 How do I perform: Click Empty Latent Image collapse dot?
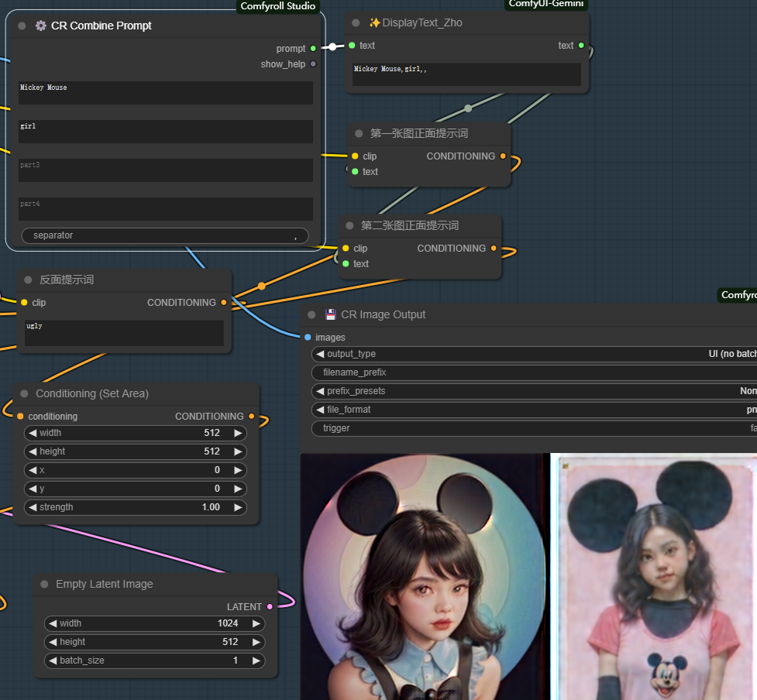click(44, 584)
